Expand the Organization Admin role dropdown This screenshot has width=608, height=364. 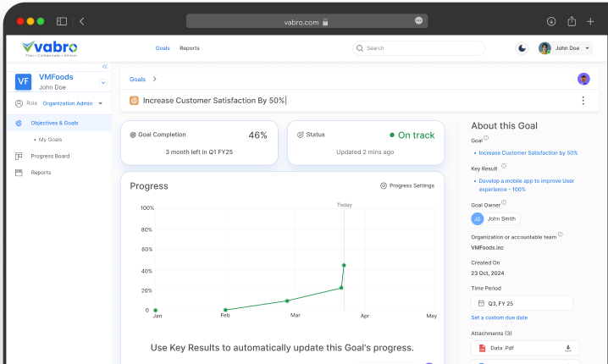100,103
